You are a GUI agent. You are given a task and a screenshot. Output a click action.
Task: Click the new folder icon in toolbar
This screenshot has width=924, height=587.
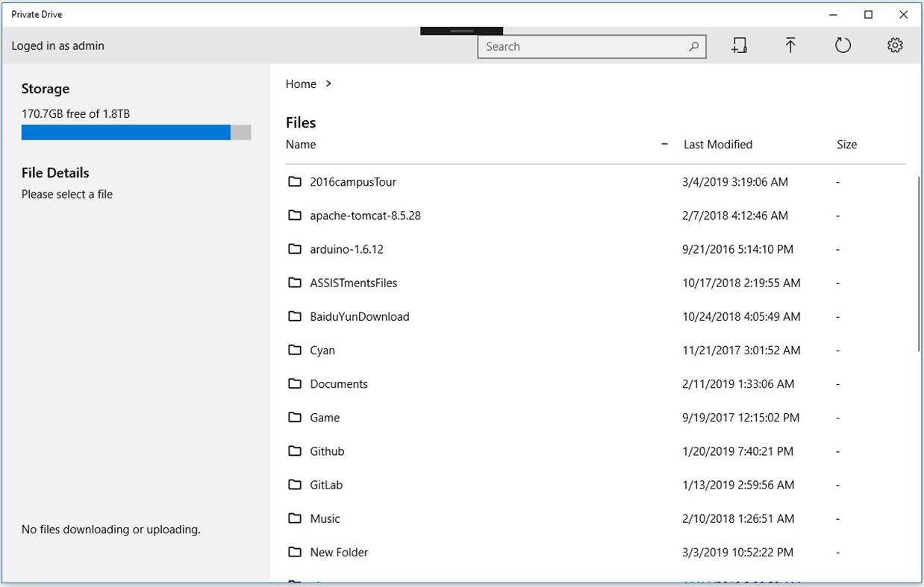click(x=739, y=46)
